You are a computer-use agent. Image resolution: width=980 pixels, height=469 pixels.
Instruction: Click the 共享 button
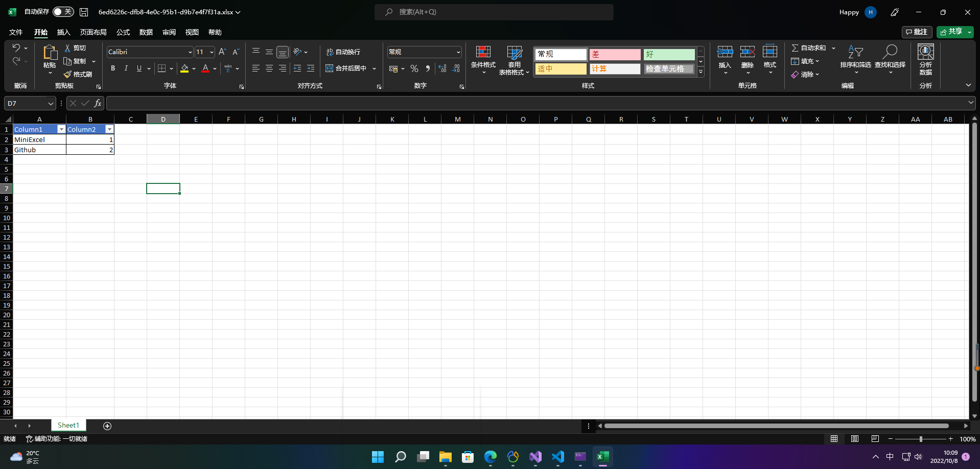(x=952, y=32)
